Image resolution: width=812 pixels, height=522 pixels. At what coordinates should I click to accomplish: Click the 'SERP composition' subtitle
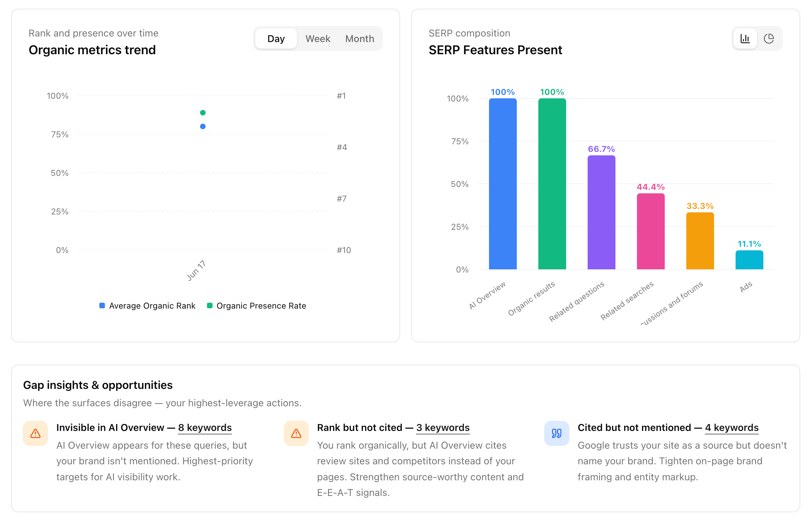[470, 33]
